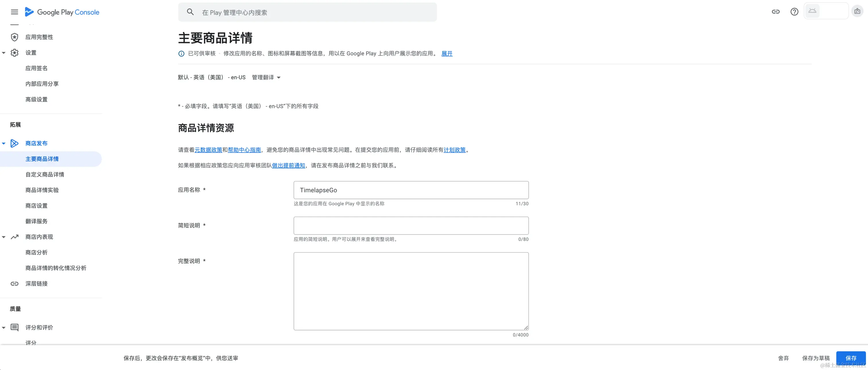The image size is (868, 370).
Task: Click the 舍弃 button
Action: [783, 358]
